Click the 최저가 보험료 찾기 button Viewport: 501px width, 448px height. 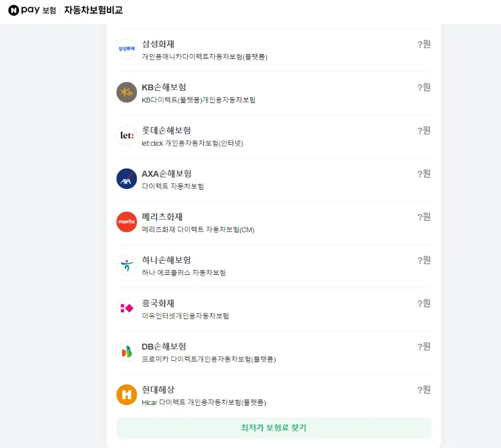click(x=273, y=428)
